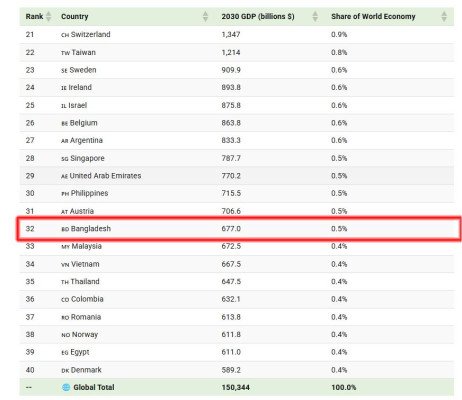Select the Rank column header
Image resolution: width=462 pixels, height=400 pixels.
pyautogui.click(x=34, y=16)
